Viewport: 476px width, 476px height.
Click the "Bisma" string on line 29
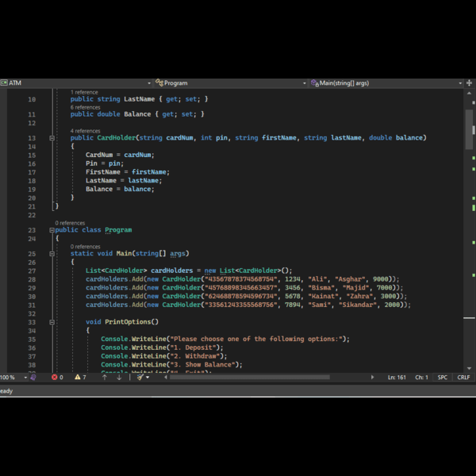[x=321, y=288]
